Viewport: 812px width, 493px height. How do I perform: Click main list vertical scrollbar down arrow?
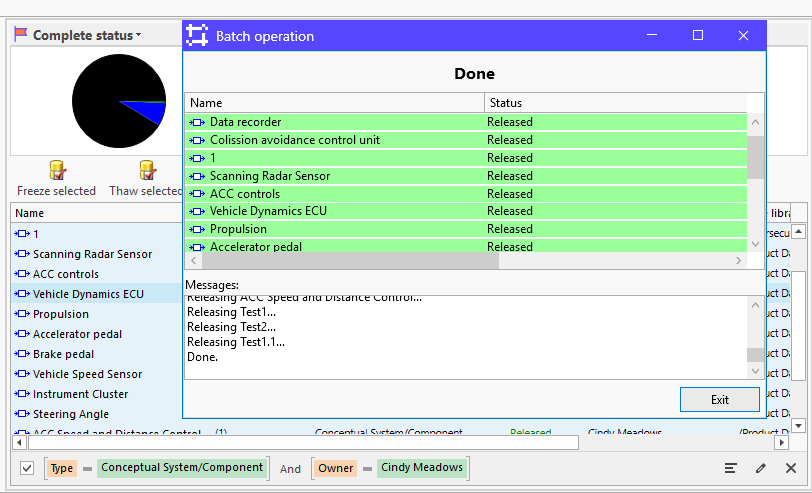click(799, 426)
